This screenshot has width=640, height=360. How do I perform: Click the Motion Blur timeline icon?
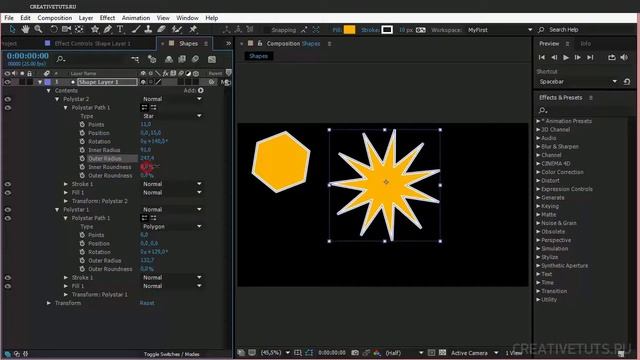pyautogui.click(x=196, y=60)
